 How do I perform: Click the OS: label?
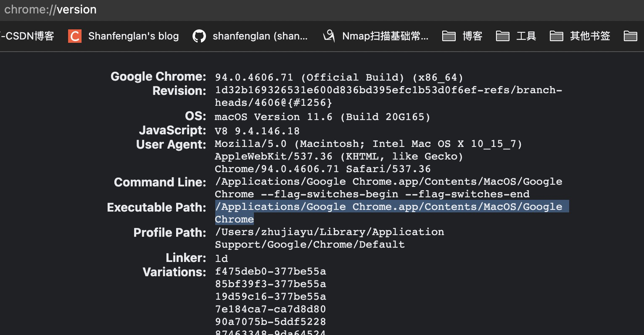point(196,116)
